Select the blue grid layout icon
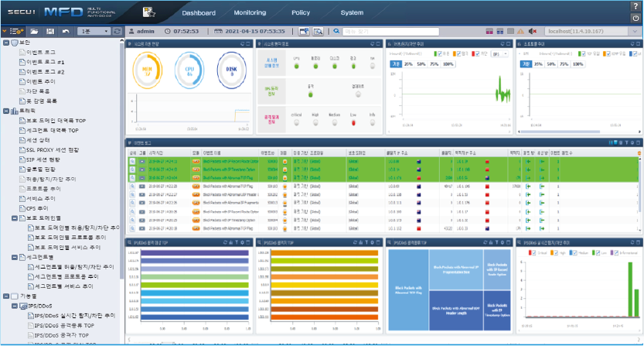This screenshot has width=644, height=346. click(500, 32)
